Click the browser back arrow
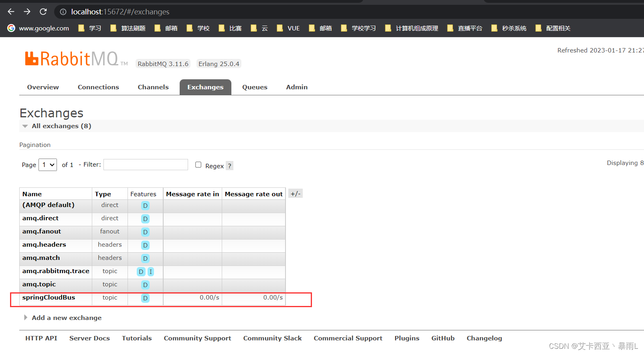644x354 pixels. coord(11,12)
